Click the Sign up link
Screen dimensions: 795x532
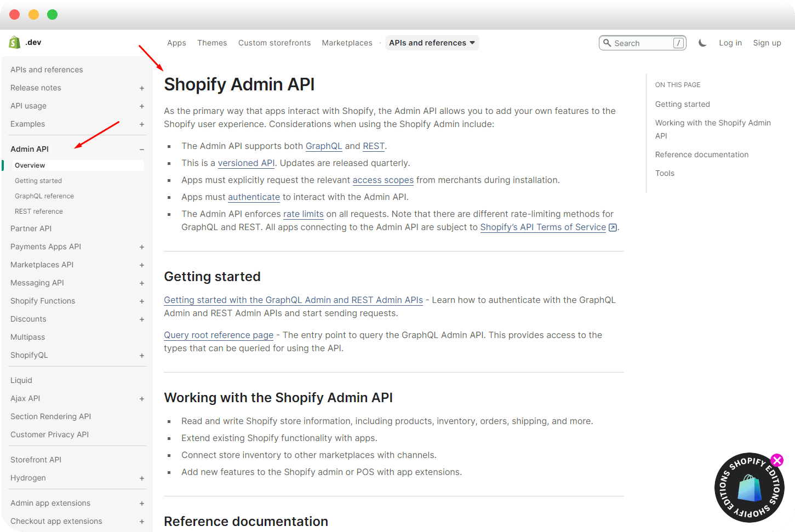point(767,42)
